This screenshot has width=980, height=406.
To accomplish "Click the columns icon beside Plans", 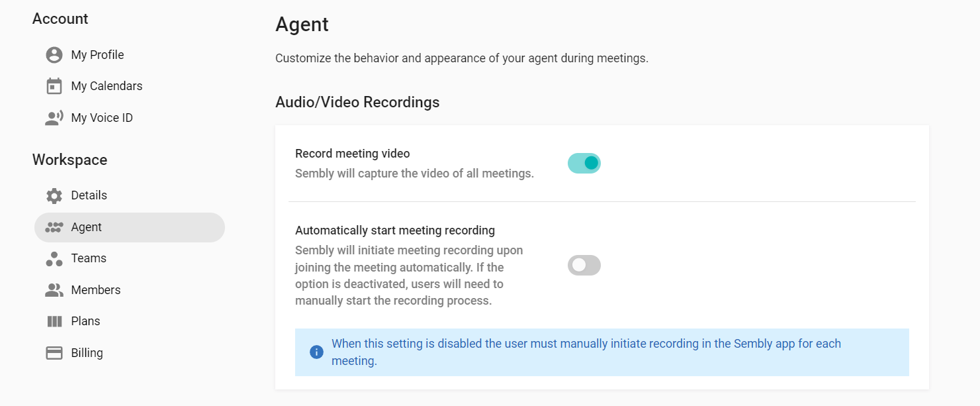I will pyautogui.click(x=54, y=321).
